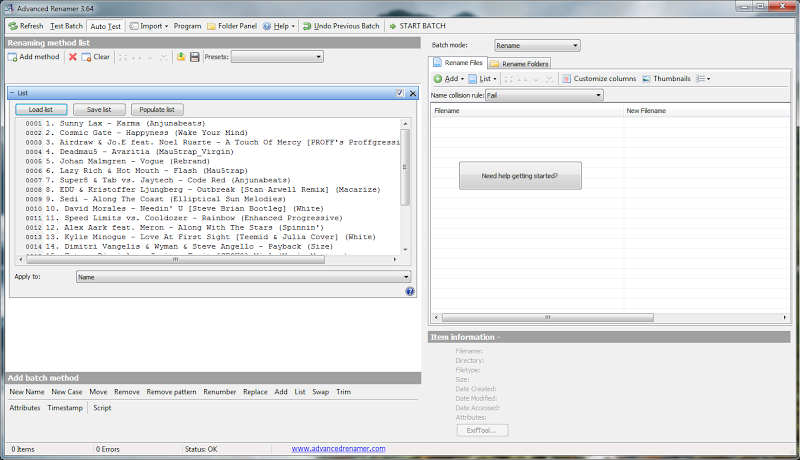
Task: Open a saved methods file icon
Action: tap(181, 57)
